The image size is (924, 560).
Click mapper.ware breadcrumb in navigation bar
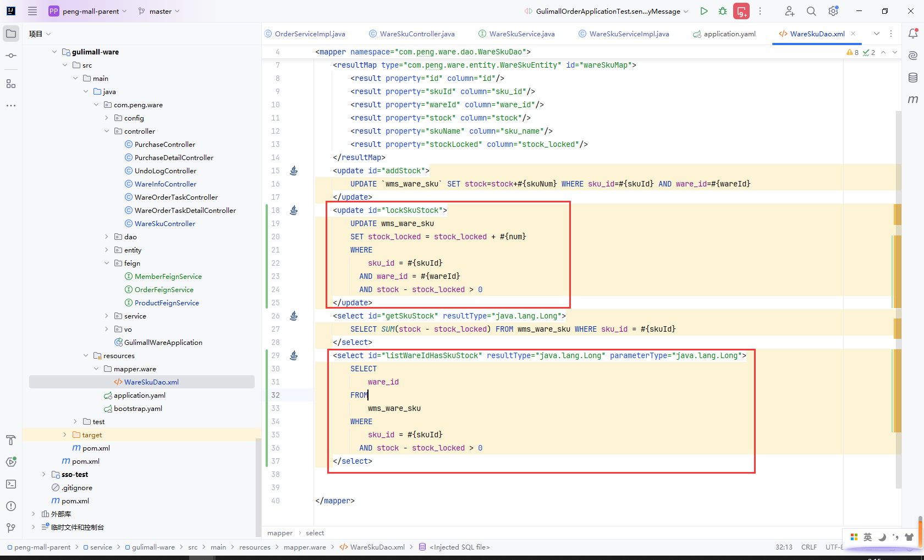(305, 547)
